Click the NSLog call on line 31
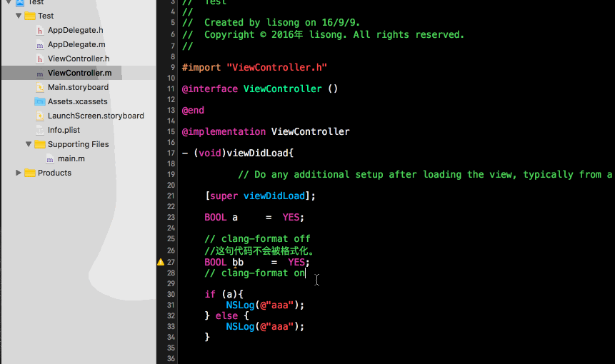 tap(265, 305)
